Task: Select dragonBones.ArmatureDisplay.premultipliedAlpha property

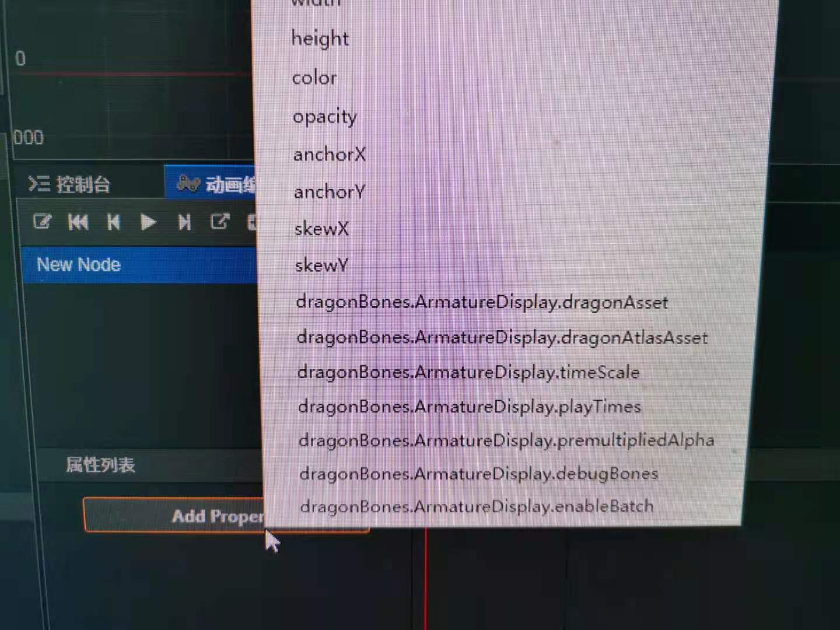Action: [506, 440]
